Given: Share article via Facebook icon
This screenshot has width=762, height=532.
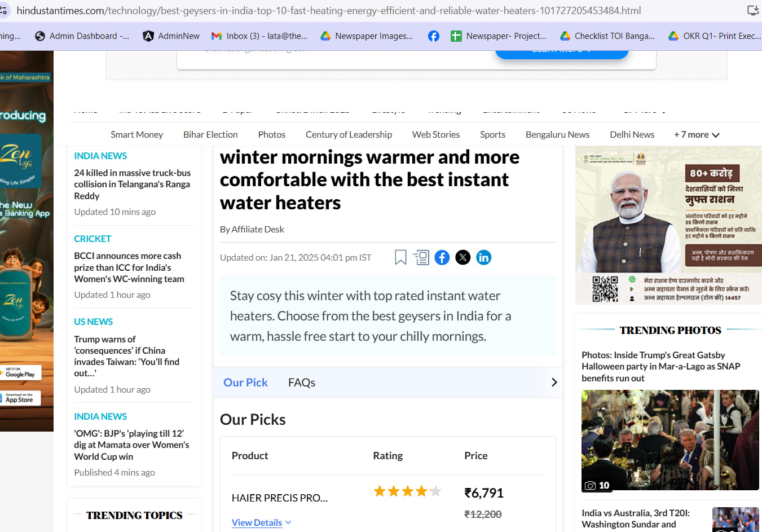Looking at the screenshot, I should click(x=442, y=258).
